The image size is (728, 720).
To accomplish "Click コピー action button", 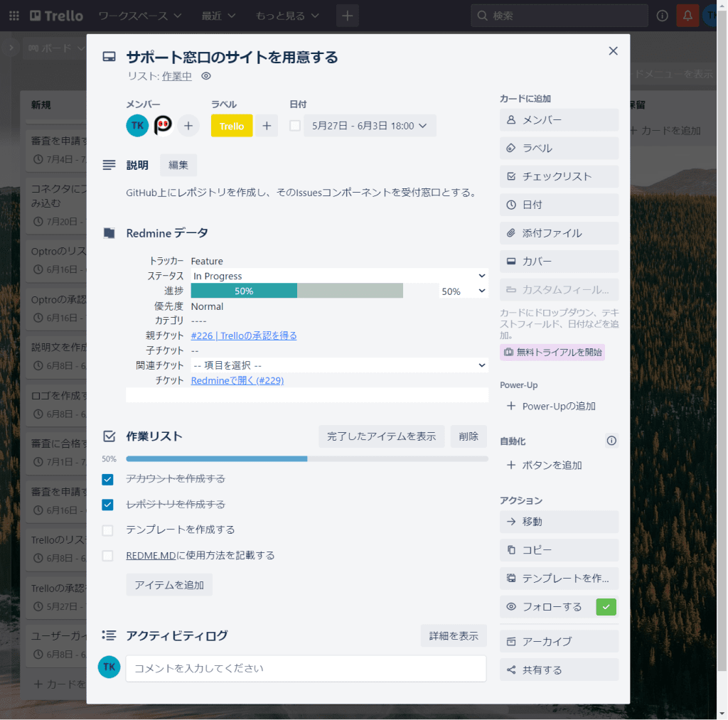I will pos(559,551).
